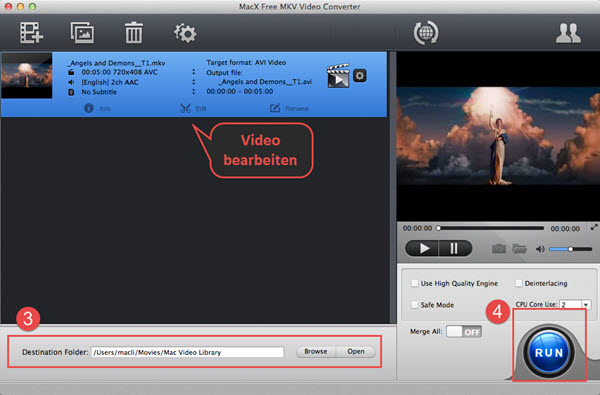The image size is (600, 395).
Task: Open the No Subtitle selector arrows
Action: [x=194, y=91]
